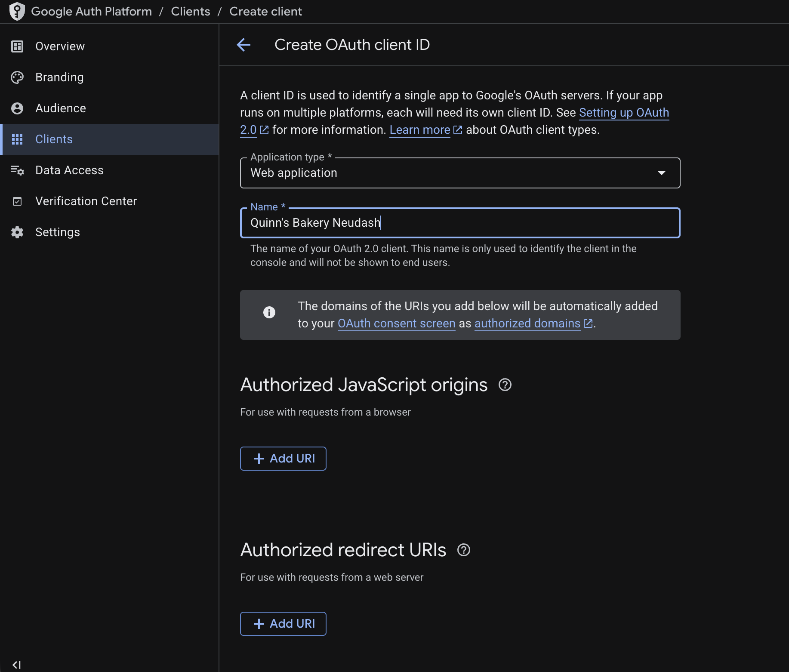
Task: Click the back arrow beside Create OAuth client ID
Action: tap(244, 44)
